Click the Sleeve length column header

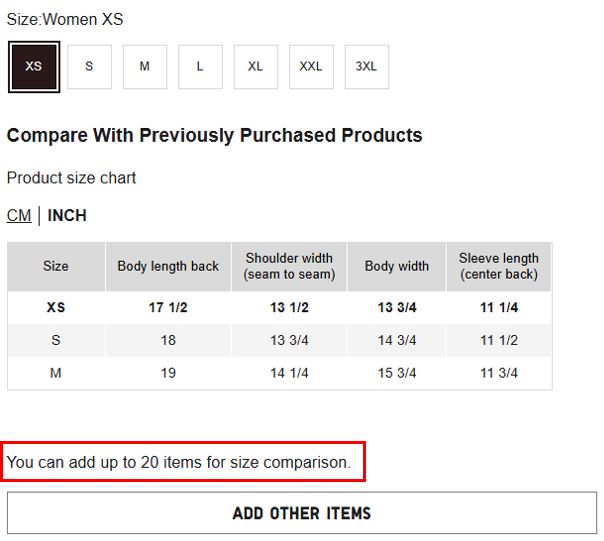click(x=498, y=267)
